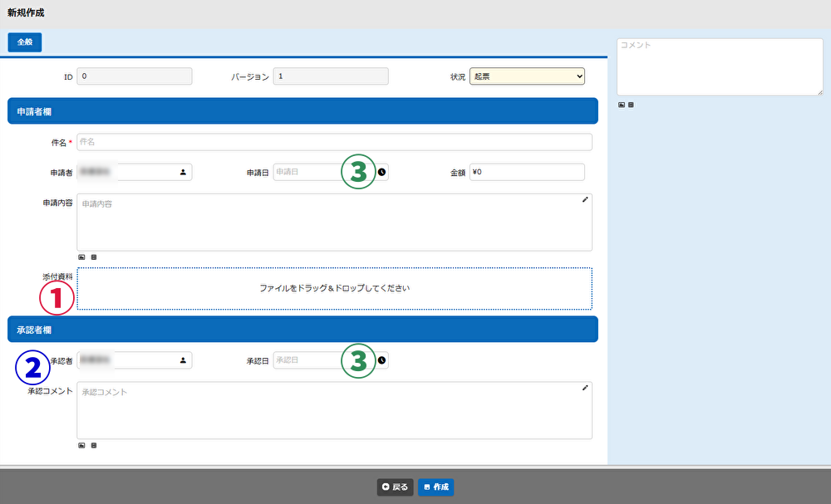This screenshot has height=504, width=831.
Task: Click the person icon in 申請者 field
Action: [183, 173]
